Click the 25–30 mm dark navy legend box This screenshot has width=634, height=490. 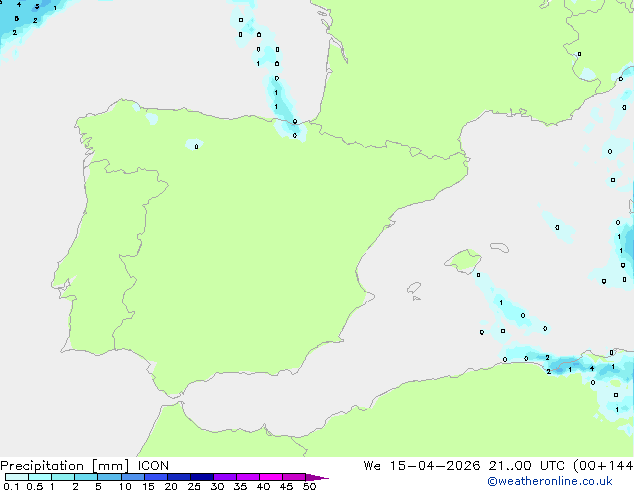click(x=201, y=477)
